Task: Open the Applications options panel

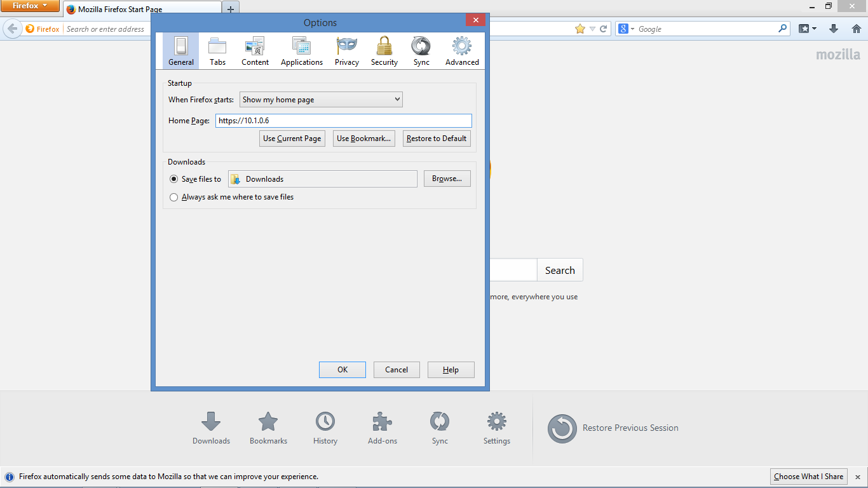Action: tap(302, 51)
